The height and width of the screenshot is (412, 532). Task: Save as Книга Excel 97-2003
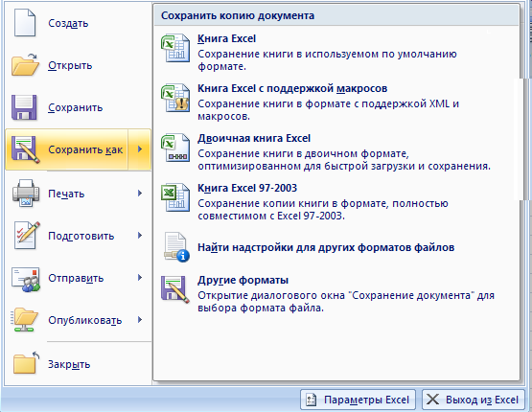336,201
